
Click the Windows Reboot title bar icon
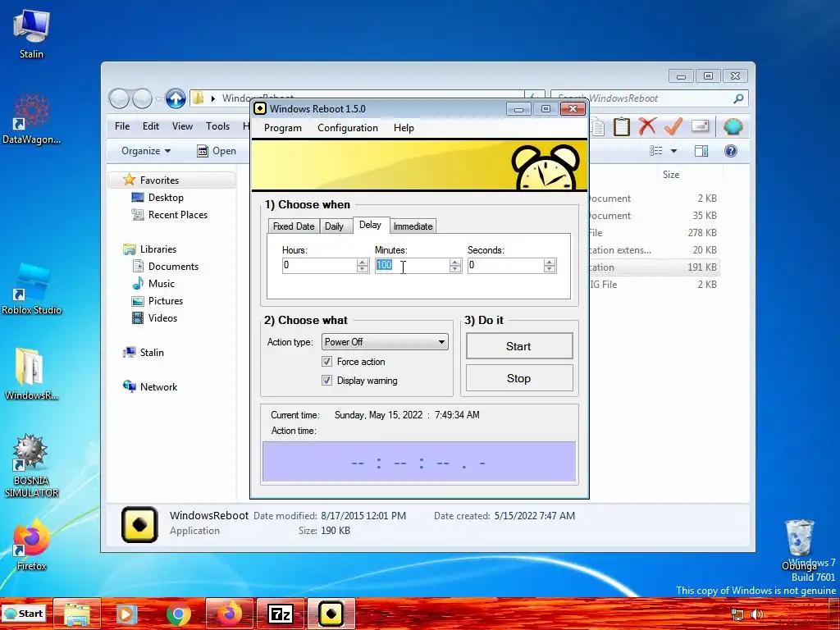[260, 109]
